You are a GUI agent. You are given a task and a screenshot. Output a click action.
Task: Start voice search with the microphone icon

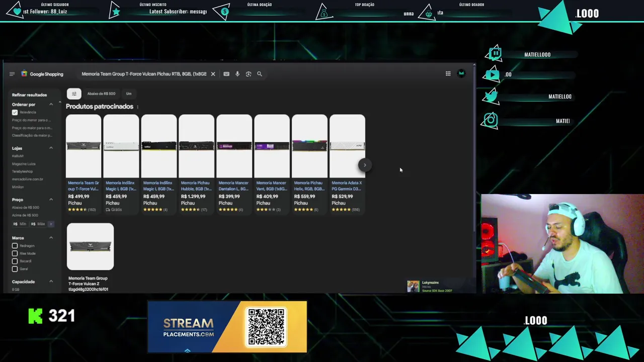coord(237,74)
